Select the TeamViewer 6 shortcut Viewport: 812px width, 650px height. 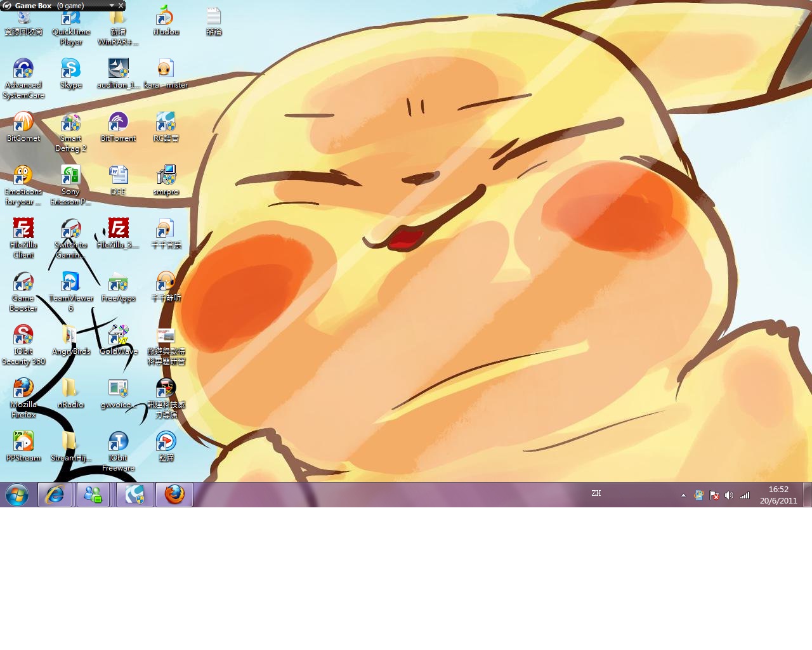tap(70, 282)
